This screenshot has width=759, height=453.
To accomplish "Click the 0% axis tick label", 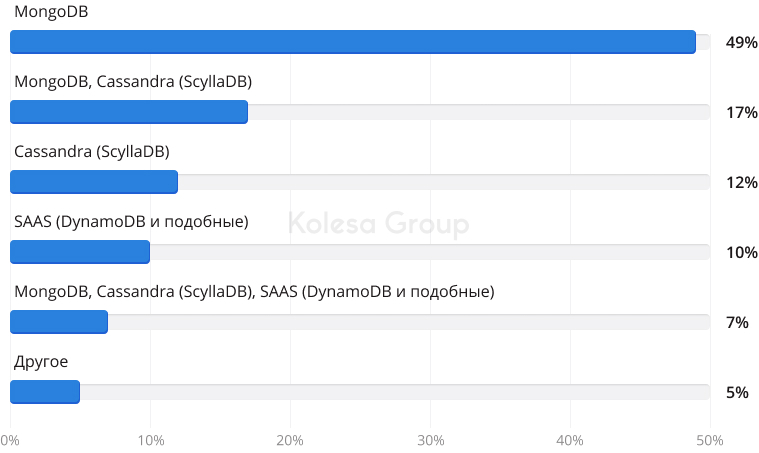I will [10, 440].
